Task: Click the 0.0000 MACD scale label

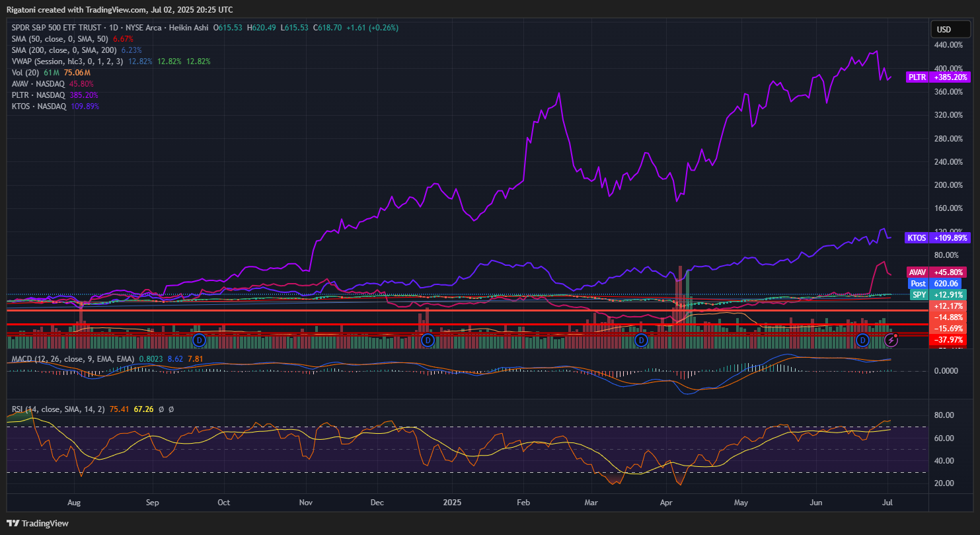Action: [946, 371]
